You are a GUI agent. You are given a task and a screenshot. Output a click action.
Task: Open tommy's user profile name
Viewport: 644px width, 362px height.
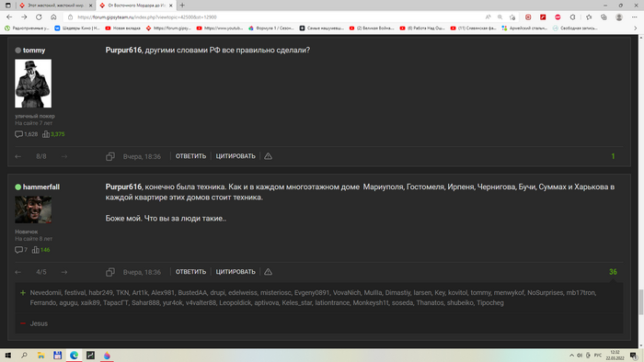[x=34, y=50]
